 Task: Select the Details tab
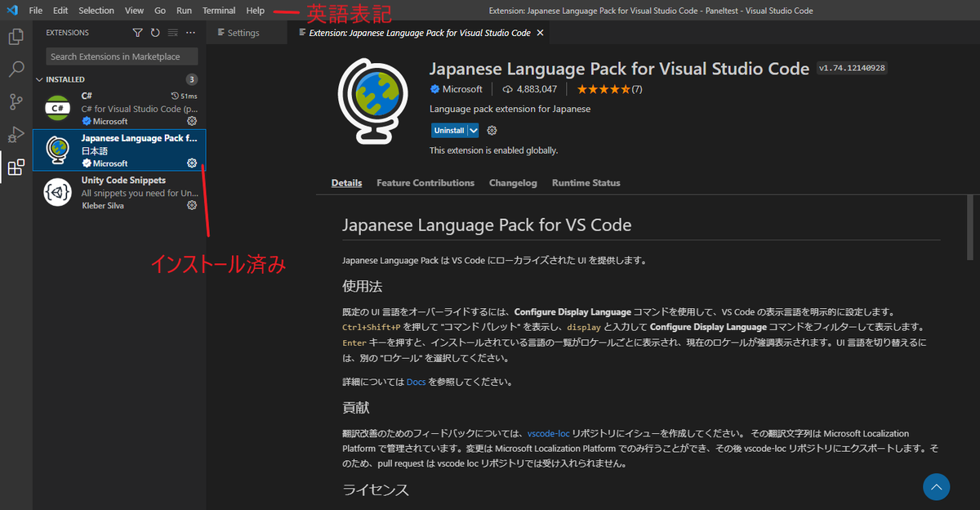(x=346, y=183)
